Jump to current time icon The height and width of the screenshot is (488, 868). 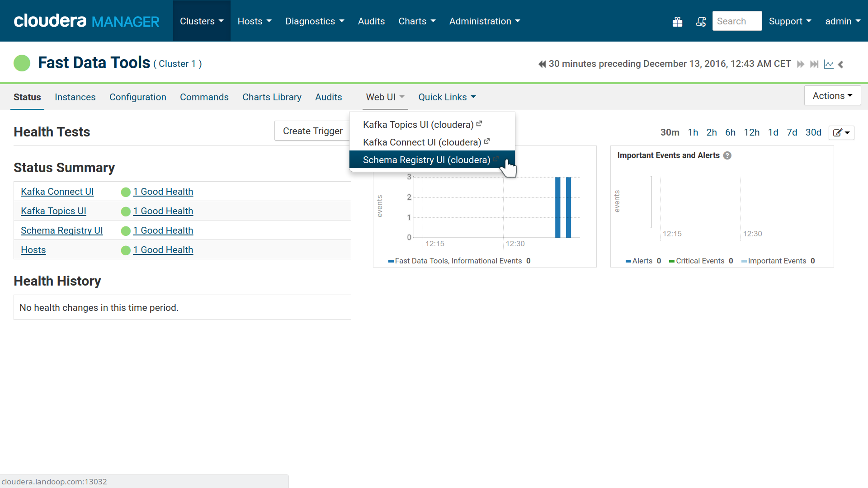click(814, 64)
